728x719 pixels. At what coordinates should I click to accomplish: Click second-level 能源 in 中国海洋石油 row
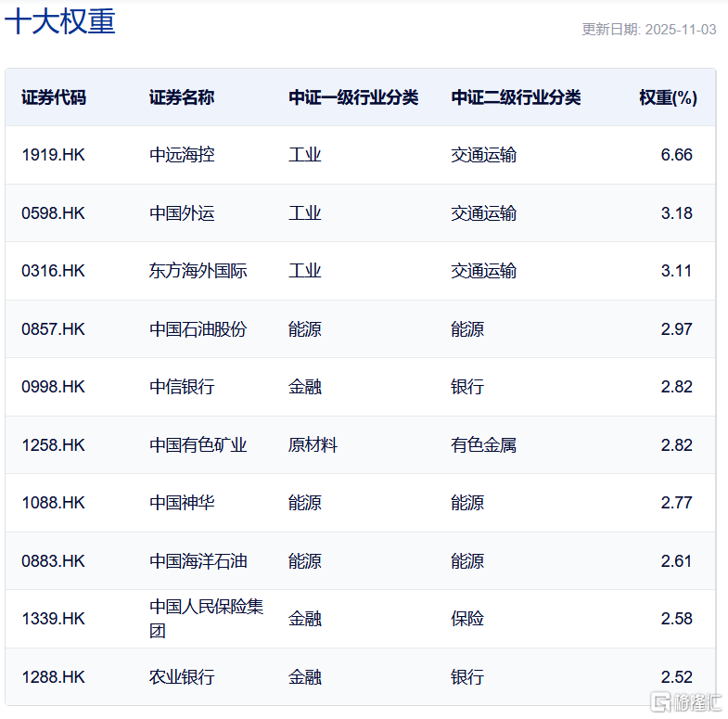[x=467, y=561]
